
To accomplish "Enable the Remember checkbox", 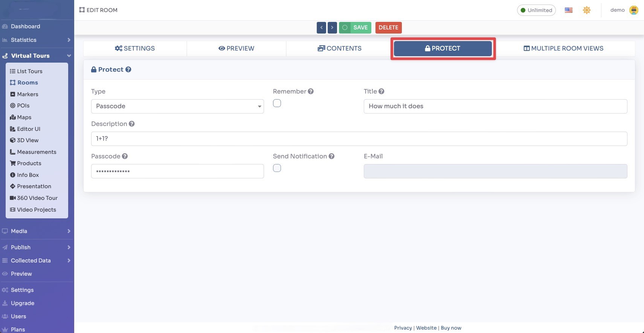I will [x=277, y=103].
